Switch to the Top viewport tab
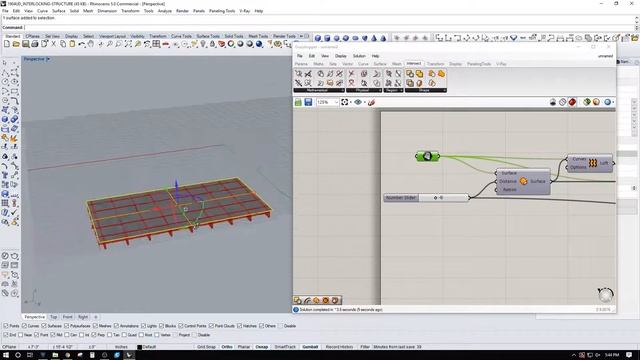Viewport: 640px width, 360px height. [x=53, y=317]
